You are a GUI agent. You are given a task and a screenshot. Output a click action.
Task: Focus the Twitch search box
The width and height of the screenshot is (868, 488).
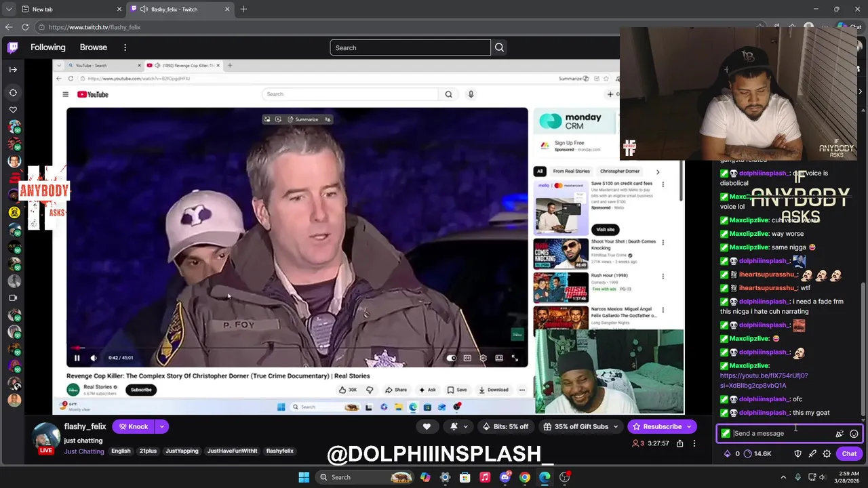click(x=410, y=47)
